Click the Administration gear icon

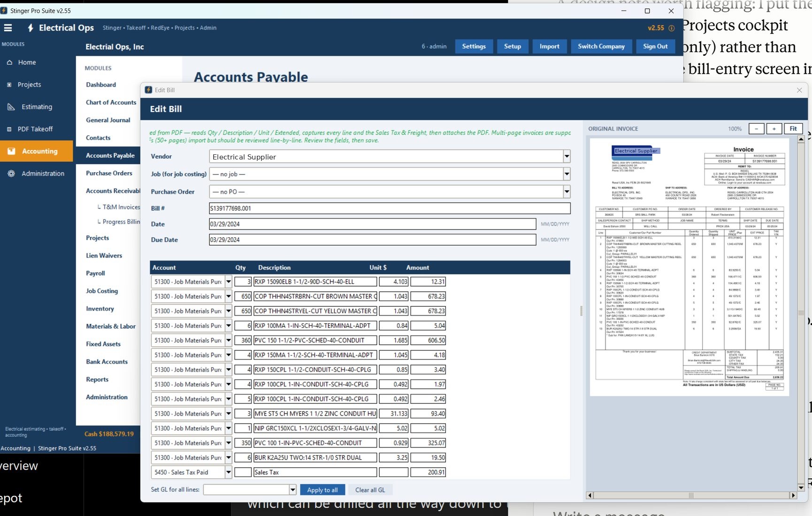click(x=11, y=174)
